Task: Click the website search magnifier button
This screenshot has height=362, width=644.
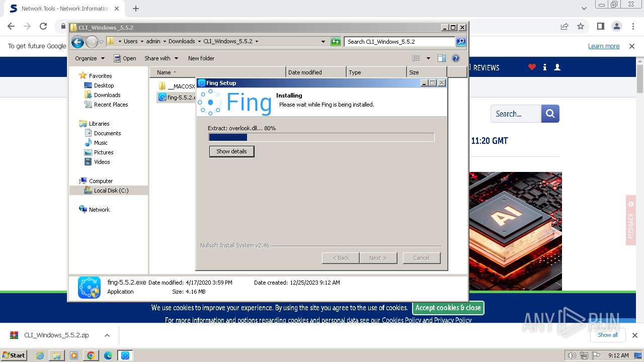Action: point(550,114)
